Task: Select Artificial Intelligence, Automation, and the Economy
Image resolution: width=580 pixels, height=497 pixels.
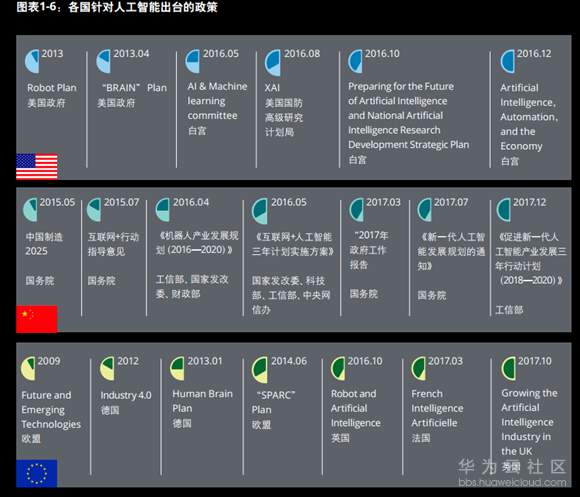Action: coord(529,117)
